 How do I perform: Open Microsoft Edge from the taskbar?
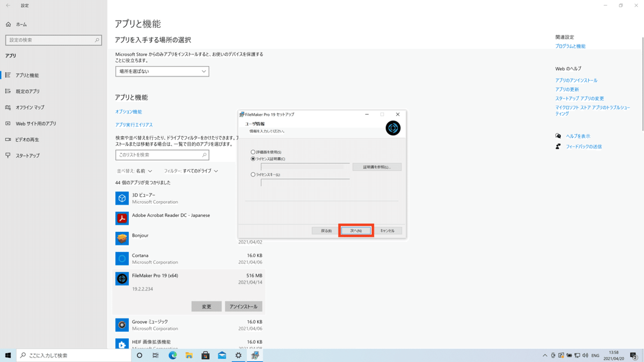172,354
